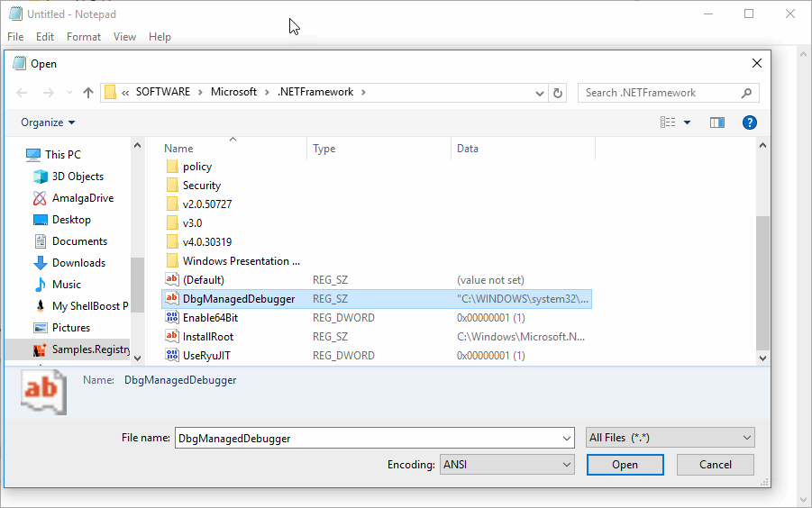Refresh the .NETFramework location
Image resolution: width=812 pixels, height=508 pixels.
tap(558, 93)
